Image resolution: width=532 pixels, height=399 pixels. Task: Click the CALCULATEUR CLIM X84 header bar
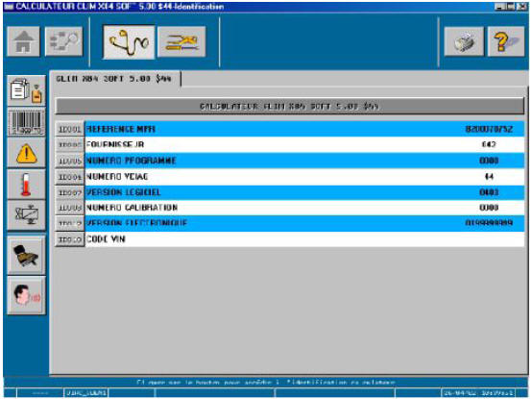tap(289, 107)
